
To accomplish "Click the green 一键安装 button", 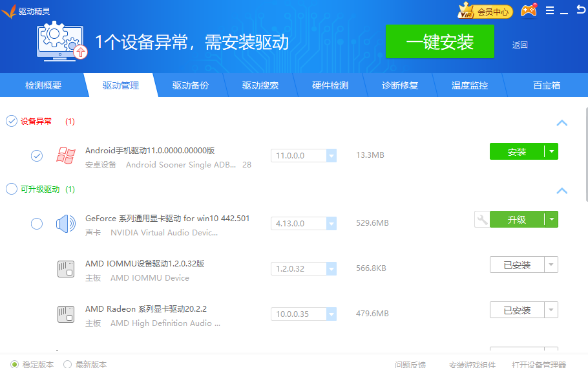I will point(440,41).
